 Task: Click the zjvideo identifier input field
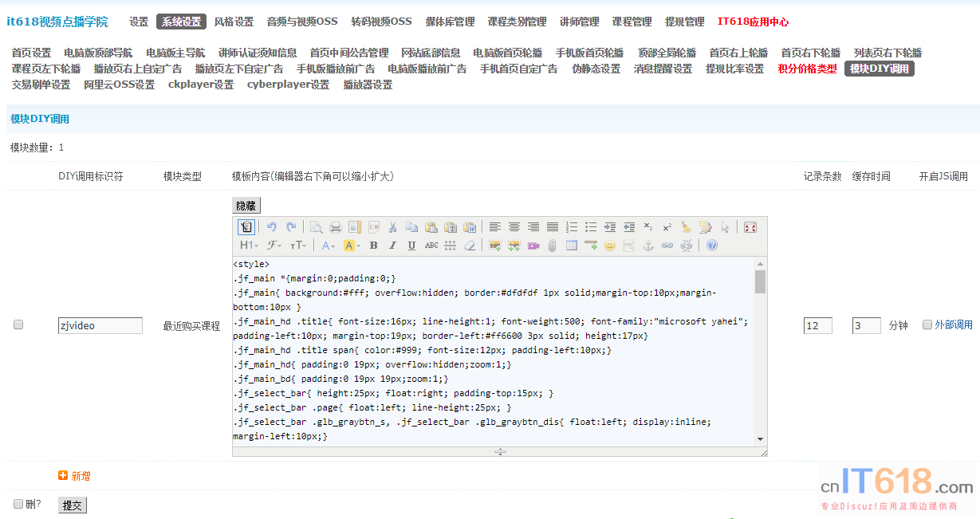[100, 325]
